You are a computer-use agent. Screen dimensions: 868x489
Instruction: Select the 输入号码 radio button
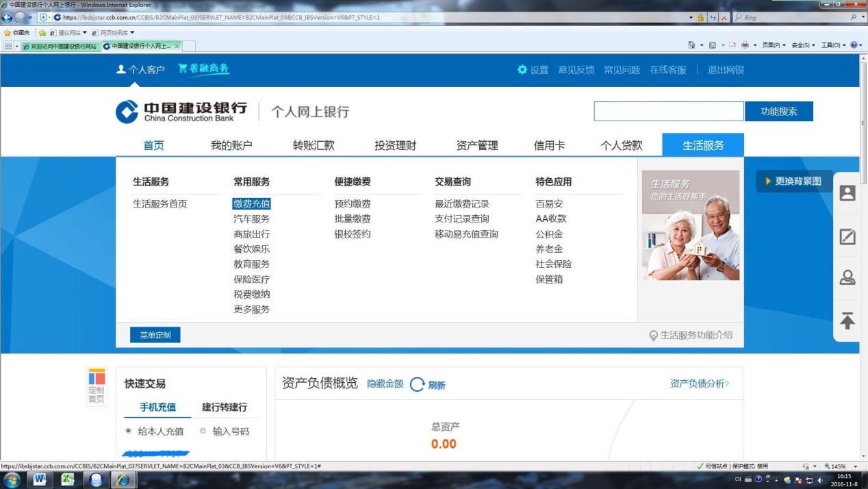[203, 431]
